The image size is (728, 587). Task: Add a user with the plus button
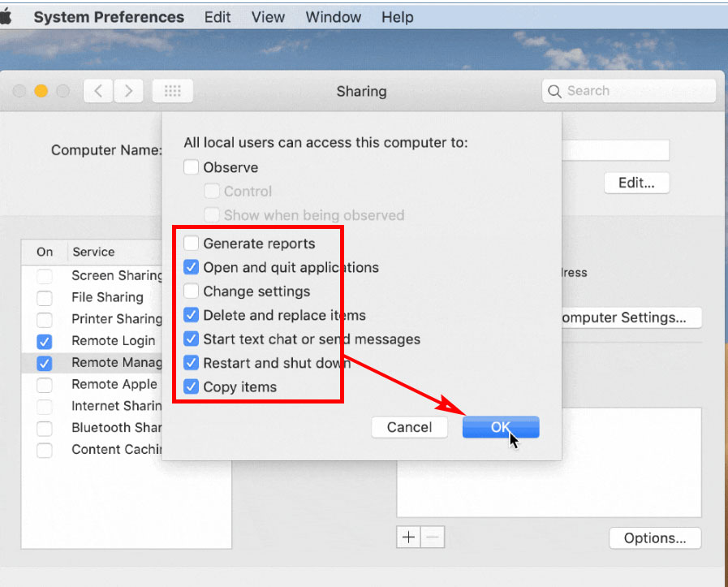[408, 537]
